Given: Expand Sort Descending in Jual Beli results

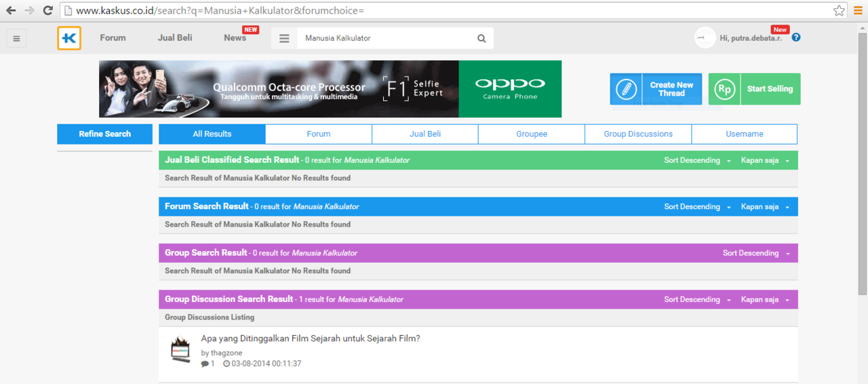Looking at the screenshot, I should pos(697,161).
